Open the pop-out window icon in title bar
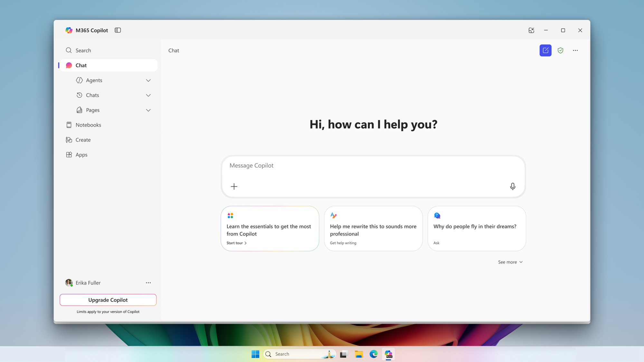The width and height of the screenshot is (644, 362). 531,30
